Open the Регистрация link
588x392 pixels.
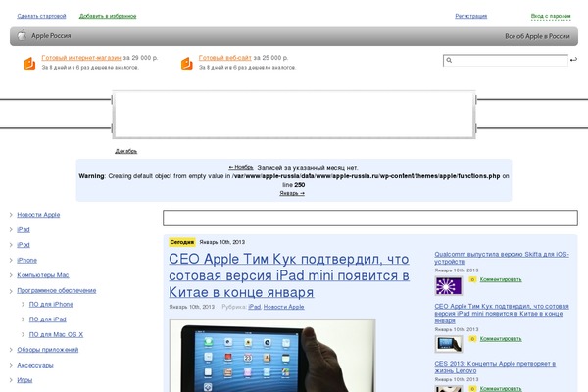point(471,16)
